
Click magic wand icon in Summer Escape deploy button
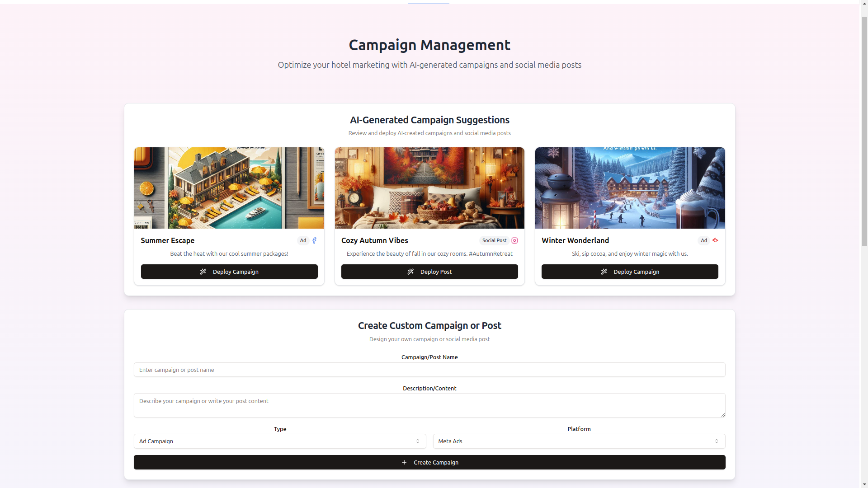click(x=203, y=272)
